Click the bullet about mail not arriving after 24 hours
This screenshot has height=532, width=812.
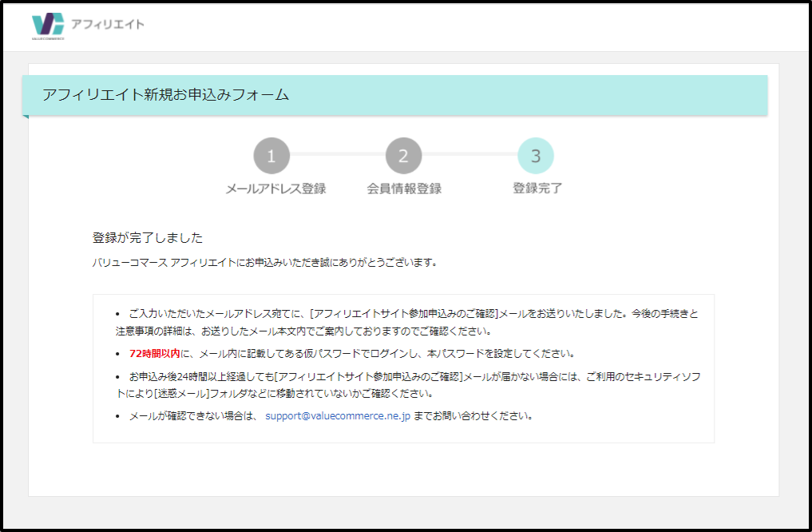(x=407, y=376)
